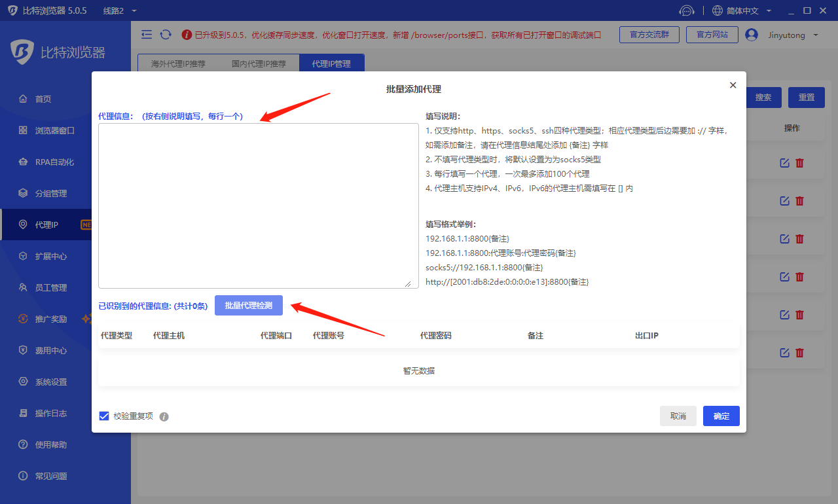The height and width of the screenshot is (504, 838).
Task: Click the 取消 cancel button
Action: 678,416
